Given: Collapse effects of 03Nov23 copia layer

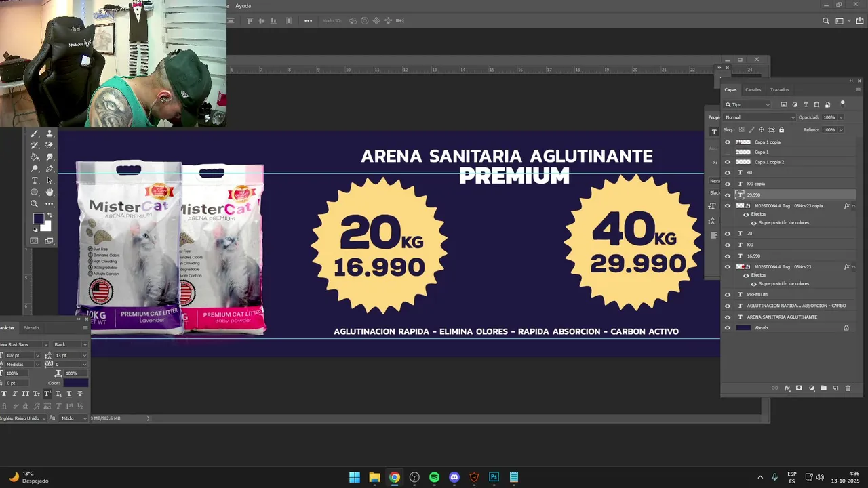Looking at the screenshot, I should click(x=852, y=206).
